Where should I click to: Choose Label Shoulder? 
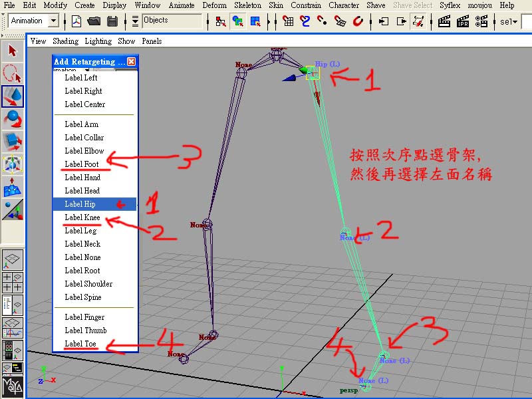point(95,284)
